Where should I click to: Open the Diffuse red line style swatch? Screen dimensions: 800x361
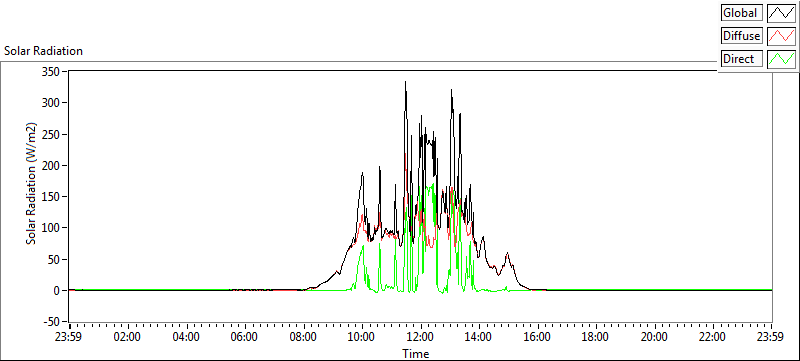[x=781, y=36]
